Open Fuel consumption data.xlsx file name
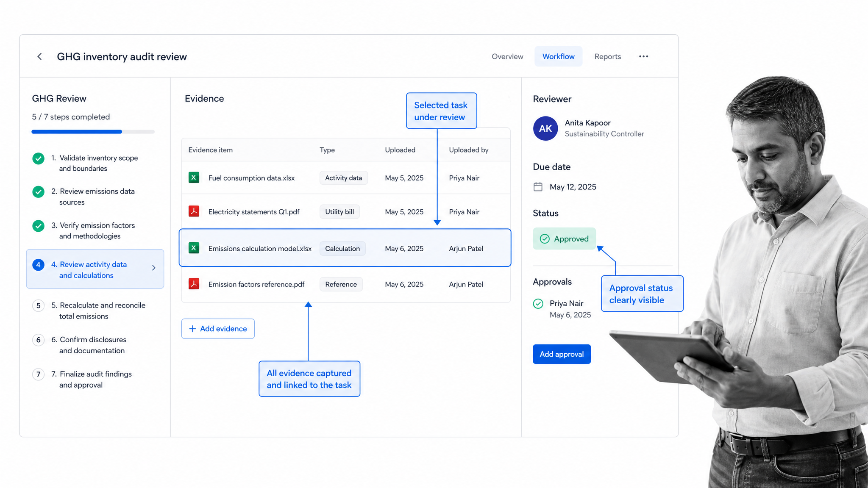The width and height of the screenshot is (868, 488). pos(251,178)
